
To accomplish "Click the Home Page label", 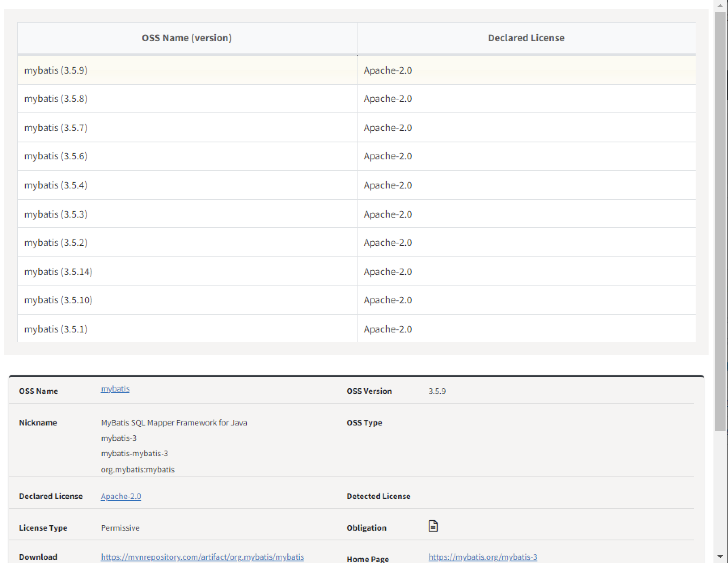I will pyautogui.click(x=368, y=559).
